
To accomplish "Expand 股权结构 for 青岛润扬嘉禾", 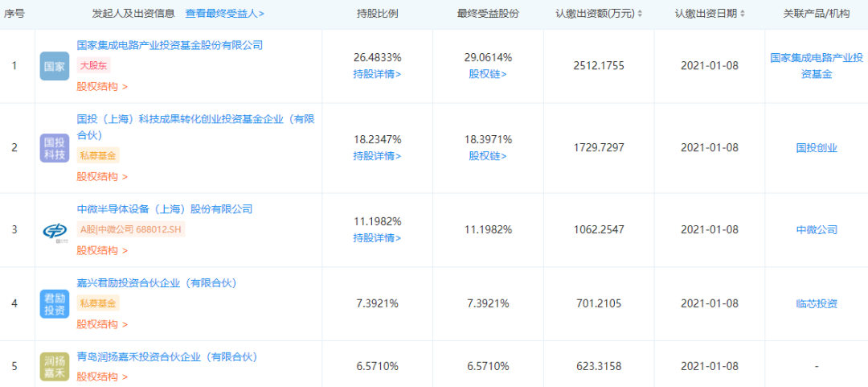I will (102, 377).
